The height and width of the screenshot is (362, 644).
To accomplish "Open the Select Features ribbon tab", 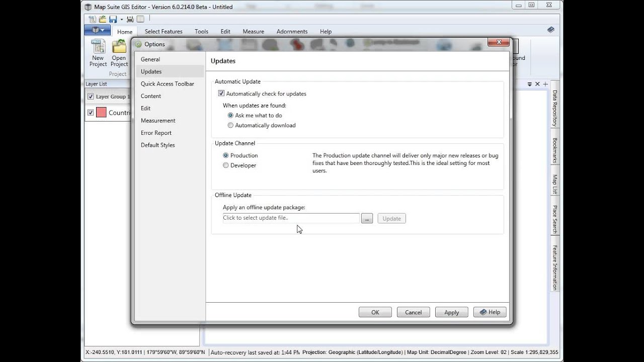I will point(164,31).
